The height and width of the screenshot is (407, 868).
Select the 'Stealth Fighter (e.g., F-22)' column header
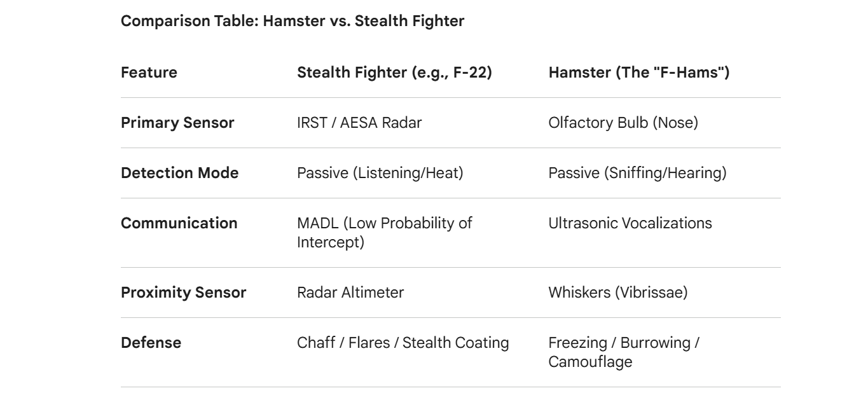tap(394, 72)
